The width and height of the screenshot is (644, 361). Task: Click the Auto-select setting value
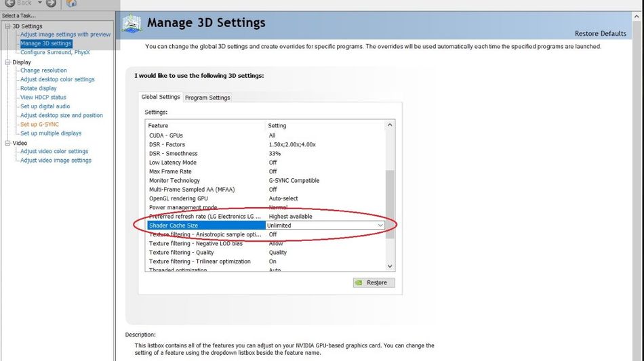[x=283, y=198]
